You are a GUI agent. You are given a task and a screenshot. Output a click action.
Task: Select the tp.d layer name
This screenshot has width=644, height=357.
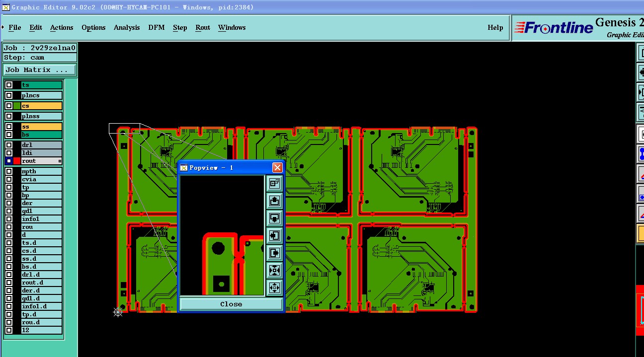point(42,314)
